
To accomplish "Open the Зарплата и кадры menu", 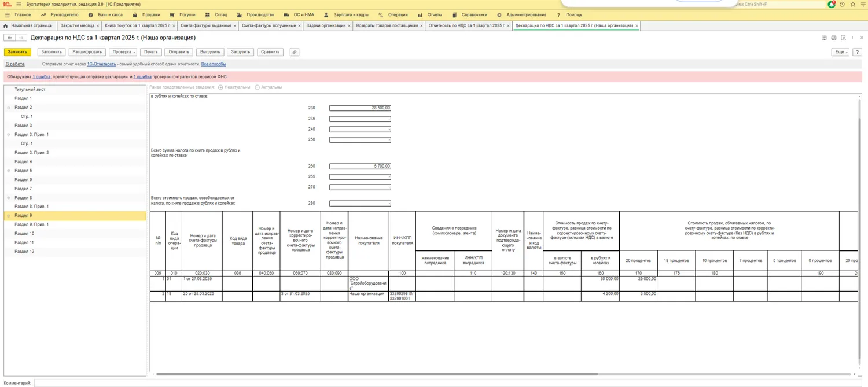I will [x=346, y=15].
